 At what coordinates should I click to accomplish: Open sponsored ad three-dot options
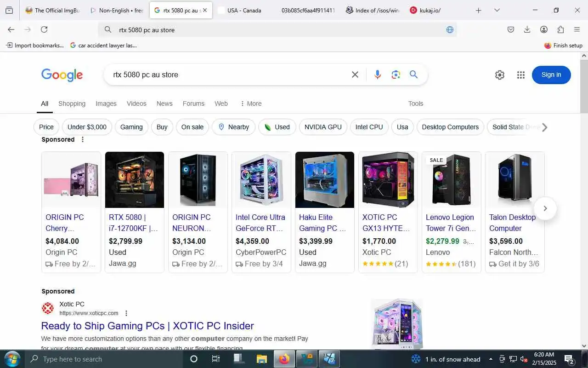[83, 139]
